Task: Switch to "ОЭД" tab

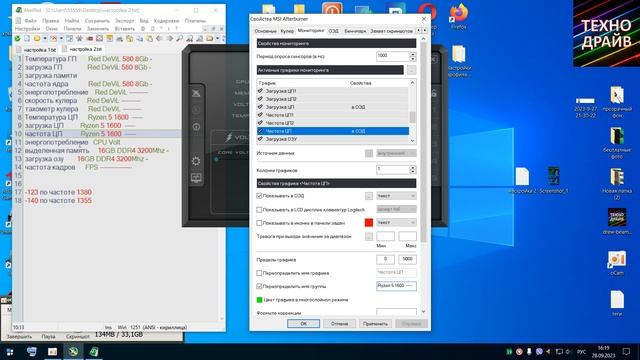Action: (x=333, y=31)
